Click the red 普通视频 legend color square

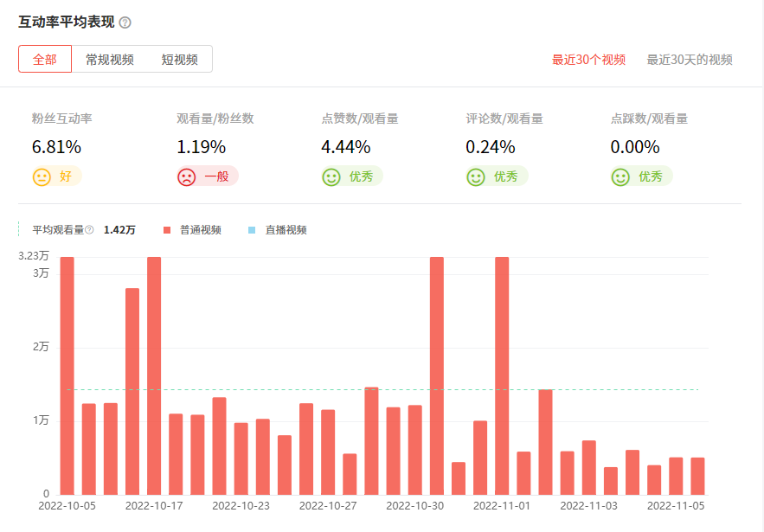(167, 230)
